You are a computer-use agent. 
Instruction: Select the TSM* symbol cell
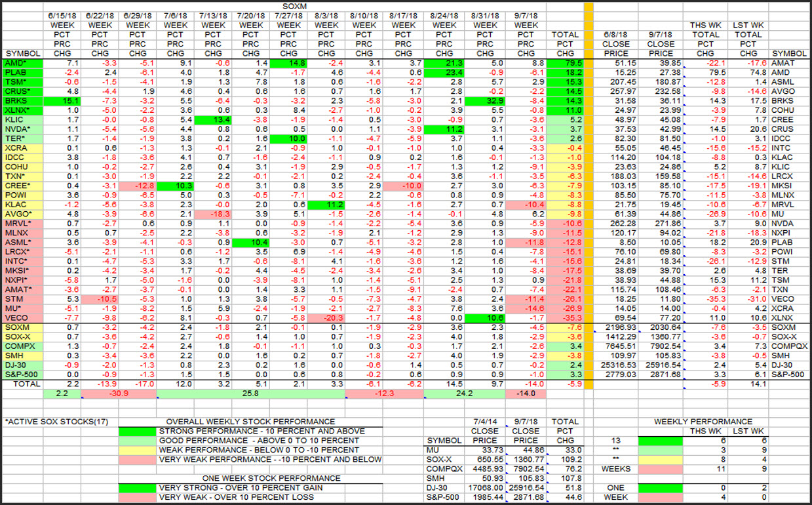click(x=22, y=83)
